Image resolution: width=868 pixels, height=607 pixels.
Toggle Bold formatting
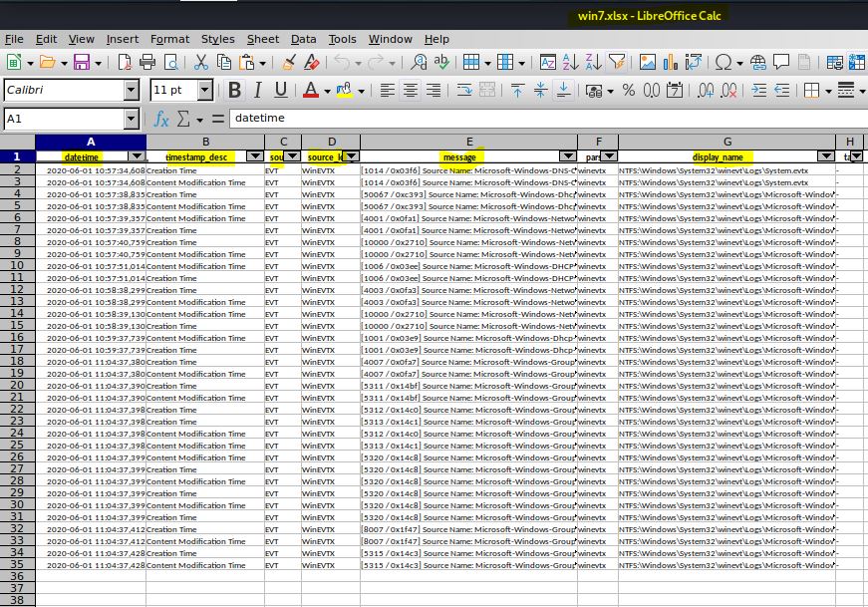(x=234, y=91)
